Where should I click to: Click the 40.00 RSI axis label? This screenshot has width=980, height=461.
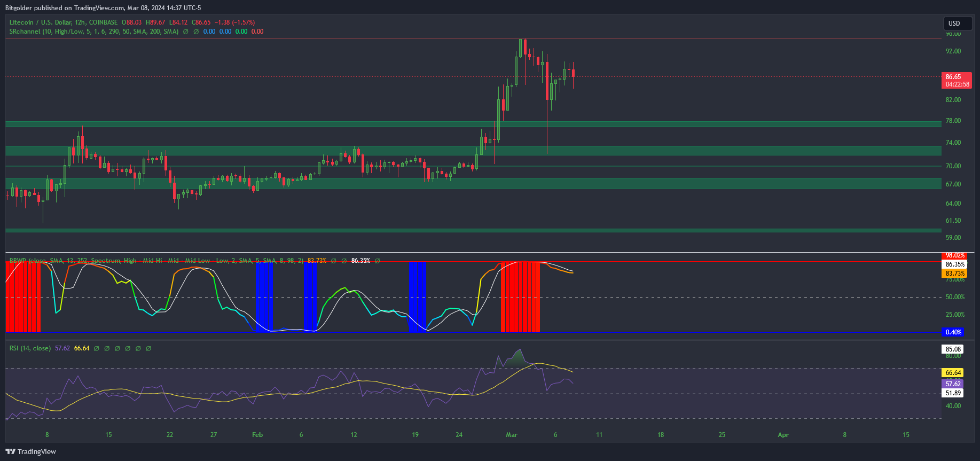coord(953,406)
